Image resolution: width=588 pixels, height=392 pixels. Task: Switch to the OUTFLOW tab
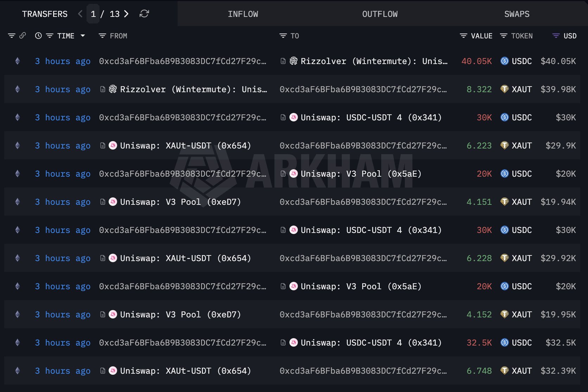click(x=380, y=14)
